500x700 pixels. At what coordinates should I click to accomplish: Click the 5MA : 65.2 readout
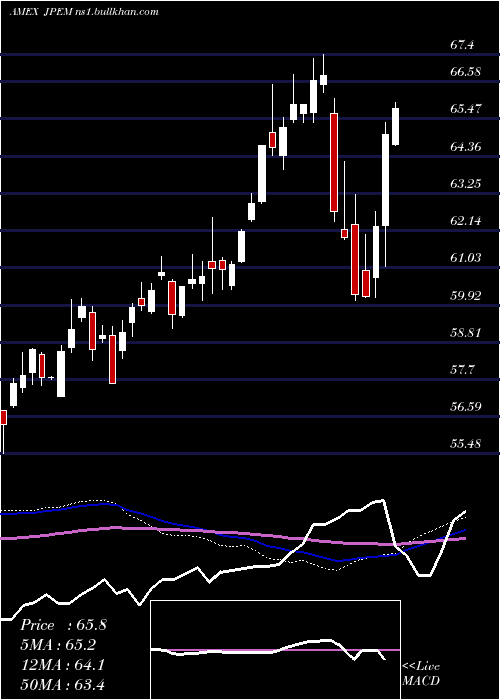click(58, 645)
